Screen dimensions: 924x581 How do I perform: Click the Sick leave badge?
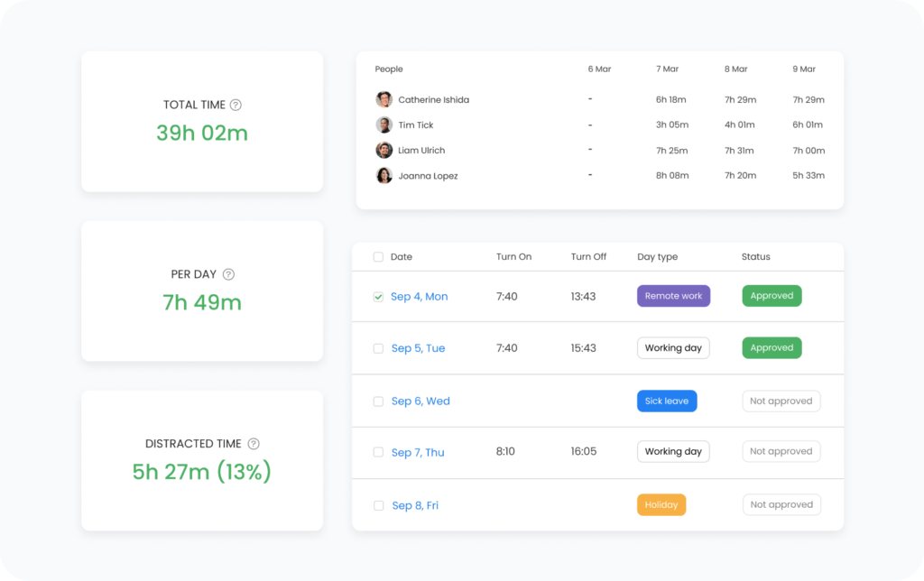667,401
